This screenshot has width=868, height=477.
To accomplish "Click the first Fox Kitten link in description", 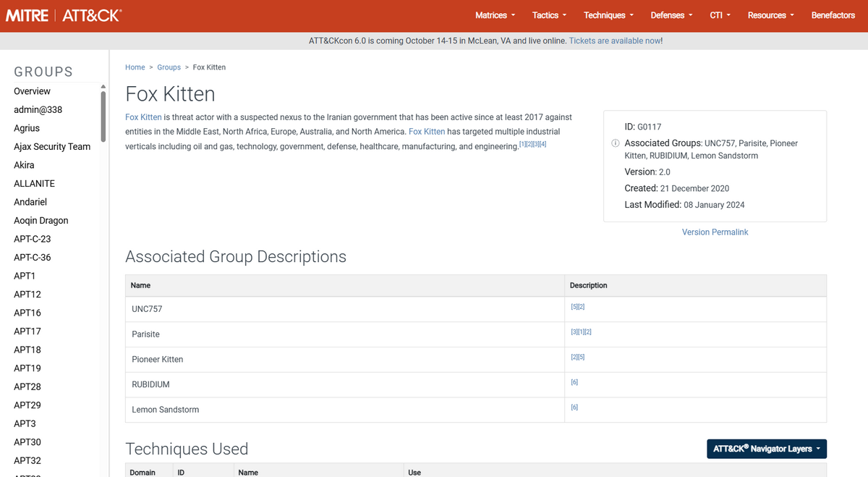I will 143,117.
